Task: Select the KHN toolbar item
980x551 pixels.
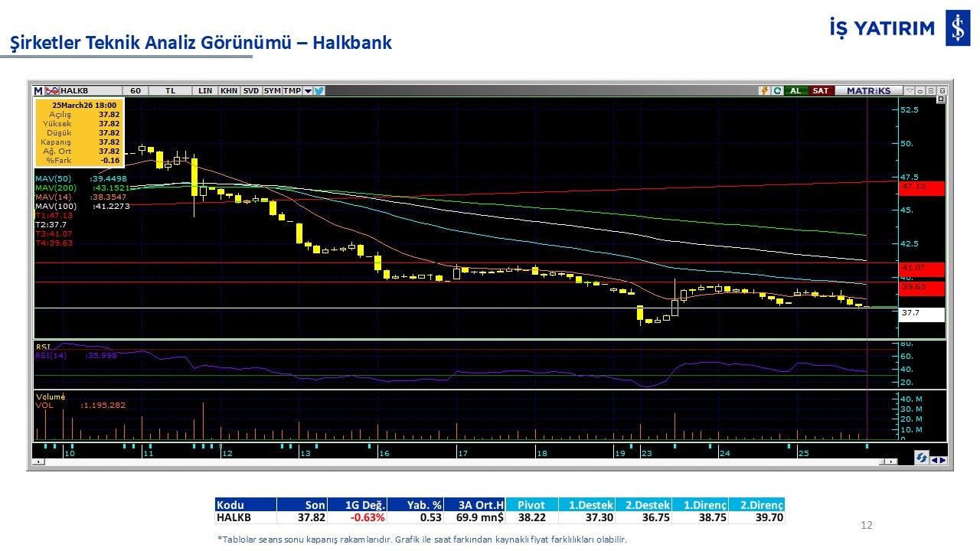Action: pyautogui.click(x=228, y=90)
